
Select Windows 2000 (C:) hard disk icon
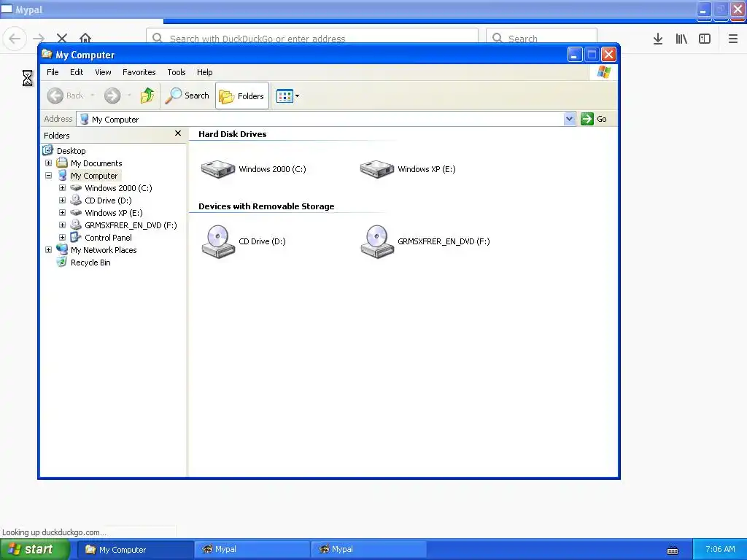[217, 169]
